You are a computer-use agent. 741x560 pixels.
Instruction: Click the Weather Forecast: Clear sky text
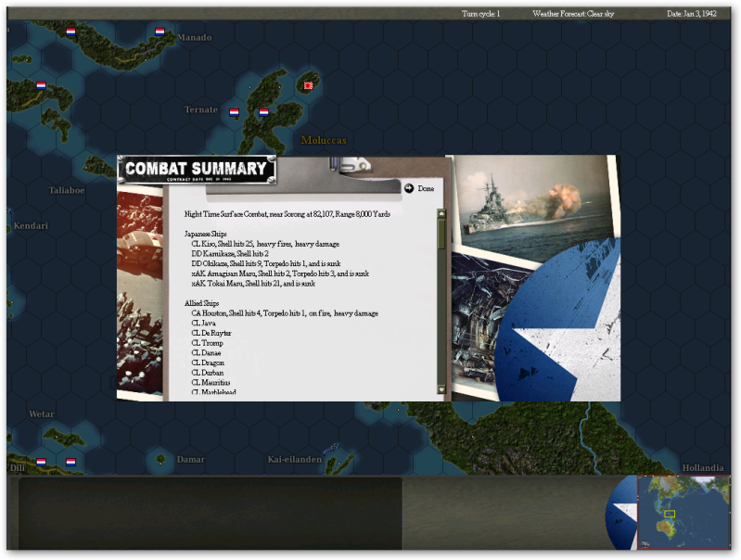point(573,14)
